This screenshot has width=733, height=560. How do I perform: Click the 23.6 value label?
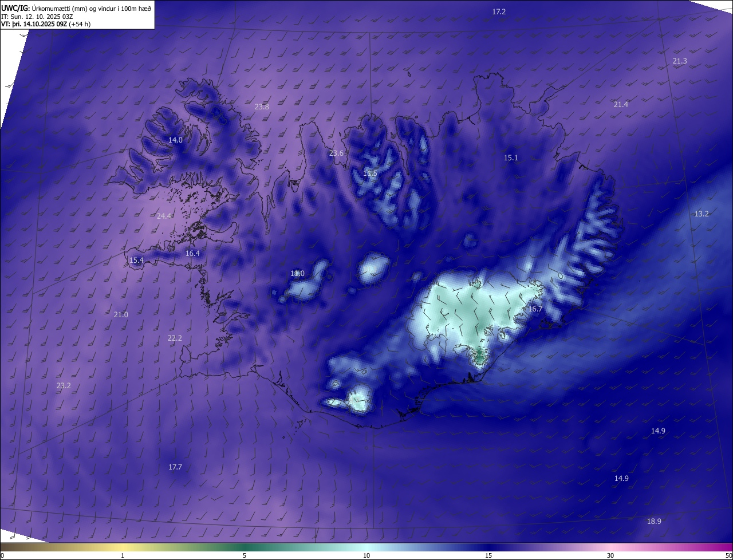[x=336, y=153]
